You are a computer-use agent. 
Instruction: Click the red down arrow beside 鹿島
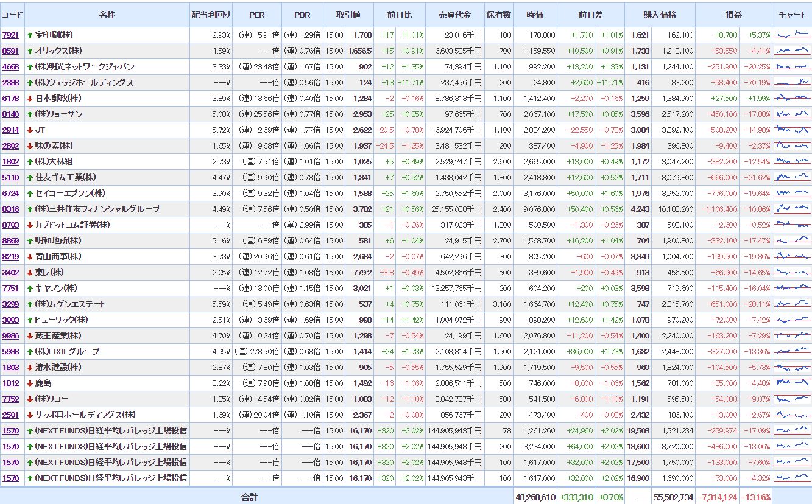30,383
